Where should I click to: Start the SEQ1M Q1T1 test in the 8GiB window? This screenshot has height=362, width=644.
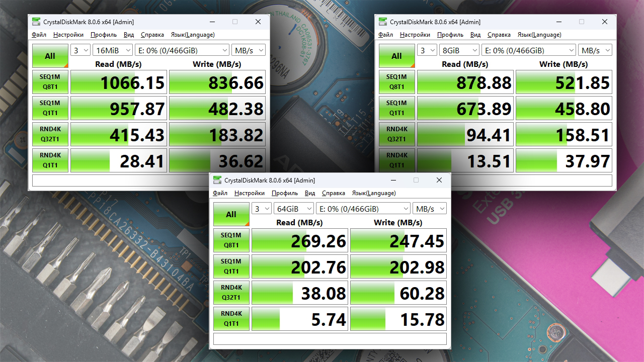click(x=397, y=108)
